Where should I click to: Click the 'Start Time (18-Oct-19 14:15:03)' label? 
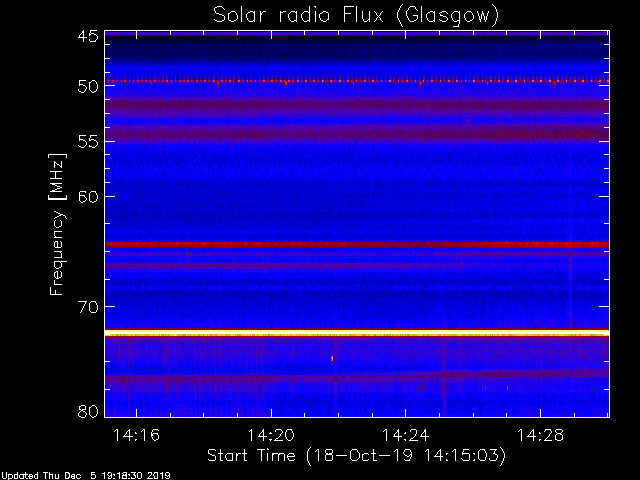point(356,456)
